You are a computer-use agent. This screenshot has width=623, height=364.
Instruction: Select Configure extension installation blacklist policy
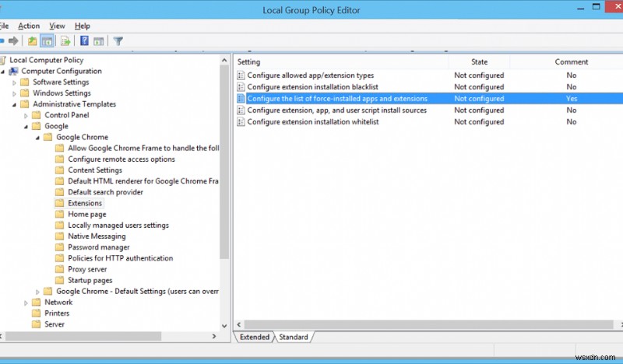tap(313, 87)
